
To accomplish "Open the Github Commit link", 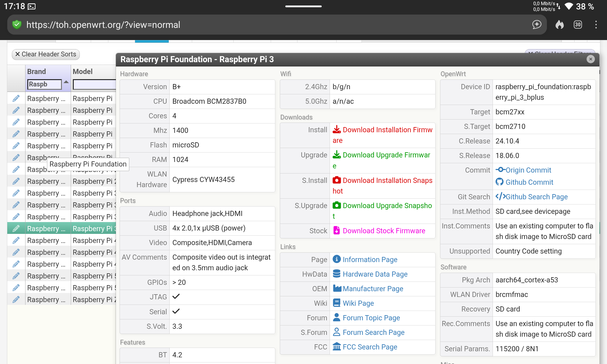I will (529, 182).
